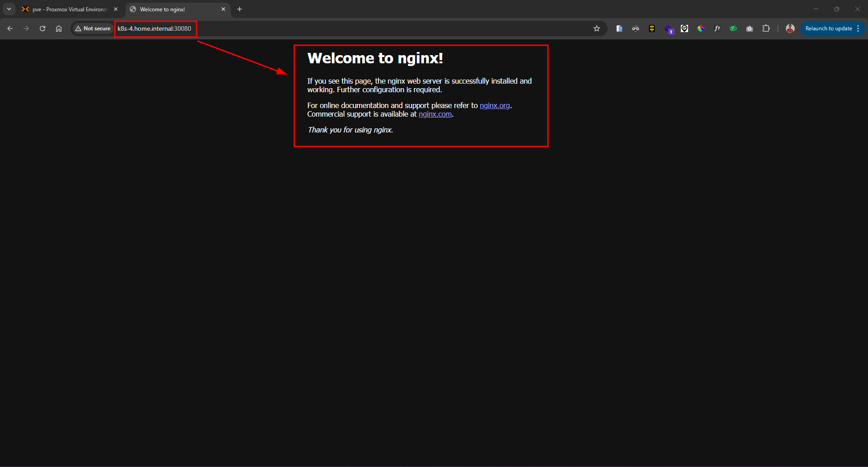Open the purple extension with notification badge
This screenshot has width=868, height=467.
(670, 28)
